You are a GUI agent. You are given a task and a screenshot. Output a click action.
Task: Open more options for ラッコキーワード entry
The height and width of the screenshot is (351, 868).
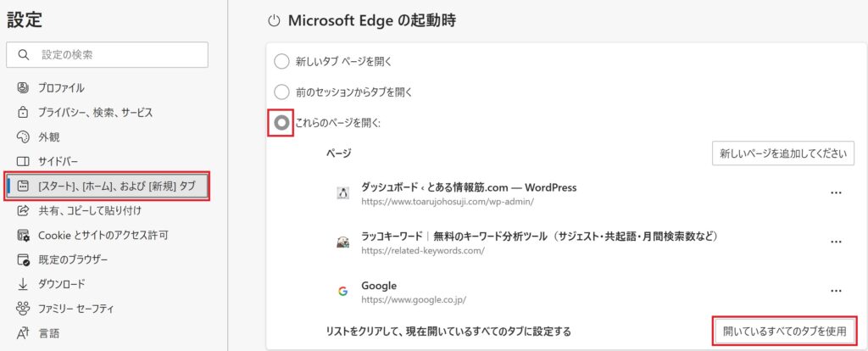pyautogui.click(x=837, y=242)
